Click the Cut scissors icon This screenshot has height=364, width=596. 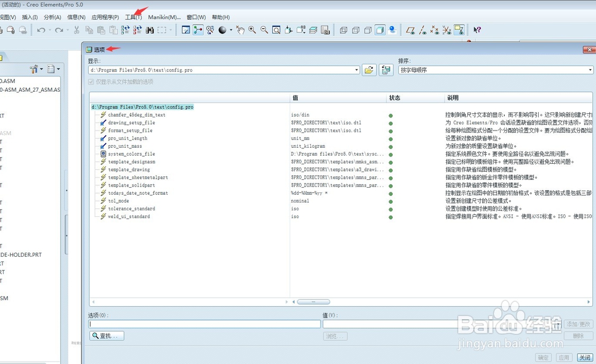77,30
